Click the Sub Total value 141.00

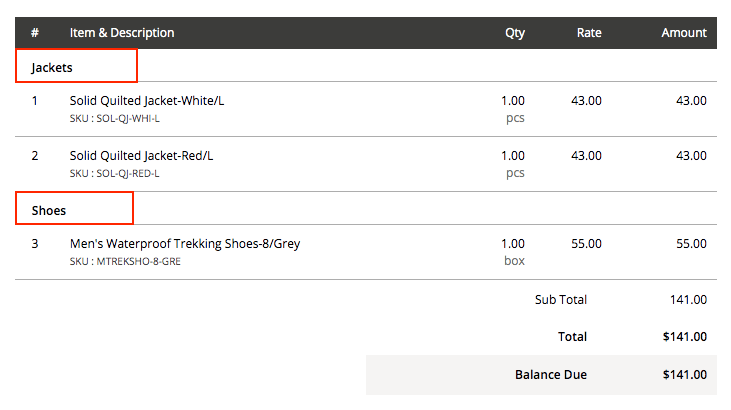[688, 299]
